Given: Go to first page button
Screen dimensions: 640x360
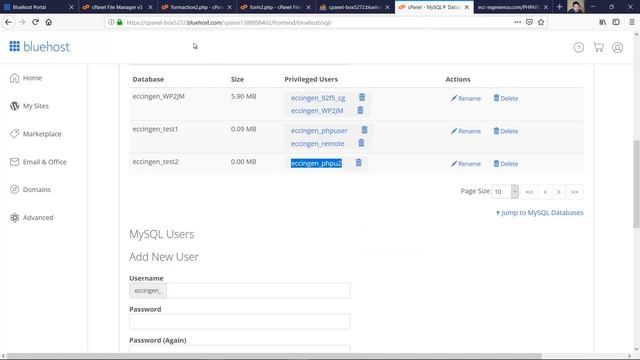Looking at the screenshot, I should (x=529, y=192).
